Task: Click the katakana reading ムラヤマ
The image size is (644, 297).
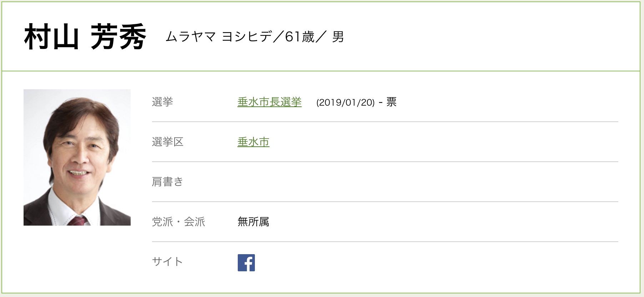Action: coord(191,37)
